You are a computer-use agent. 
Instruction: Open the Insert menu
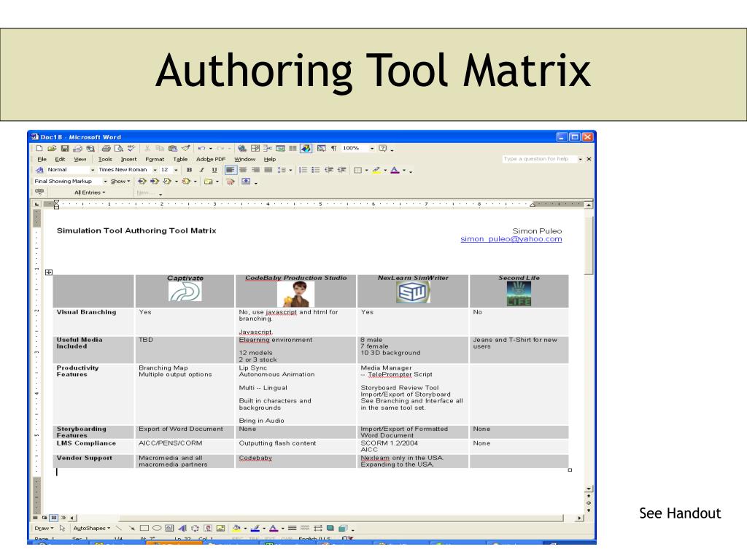(x=128, y=160)
